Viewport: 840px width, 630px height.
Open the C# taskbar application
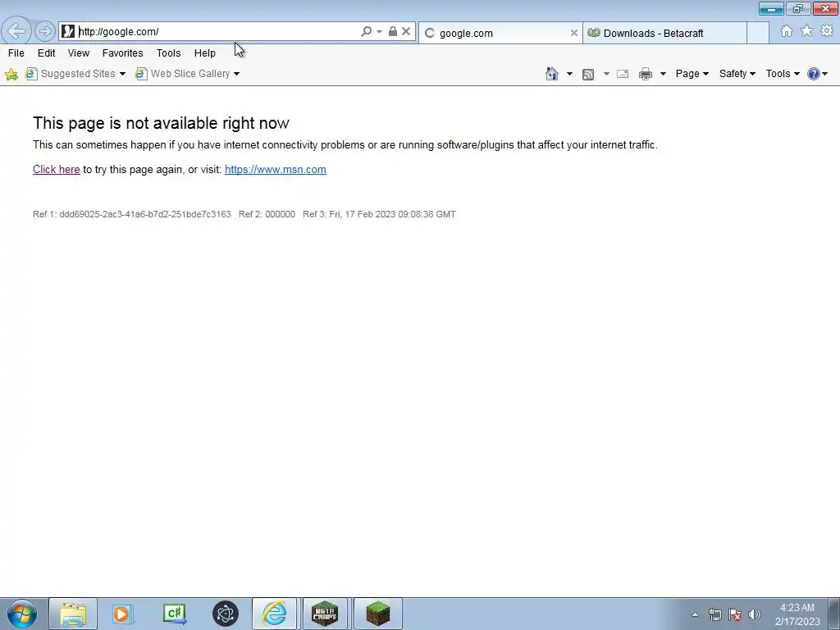174,614
